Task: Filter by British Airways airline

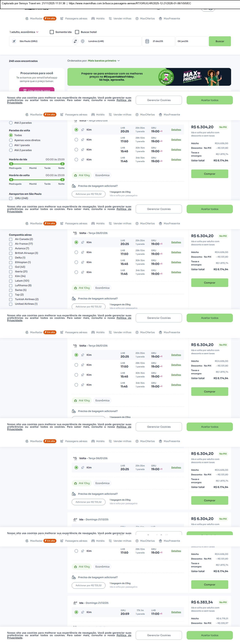Action: coord(11,253)
